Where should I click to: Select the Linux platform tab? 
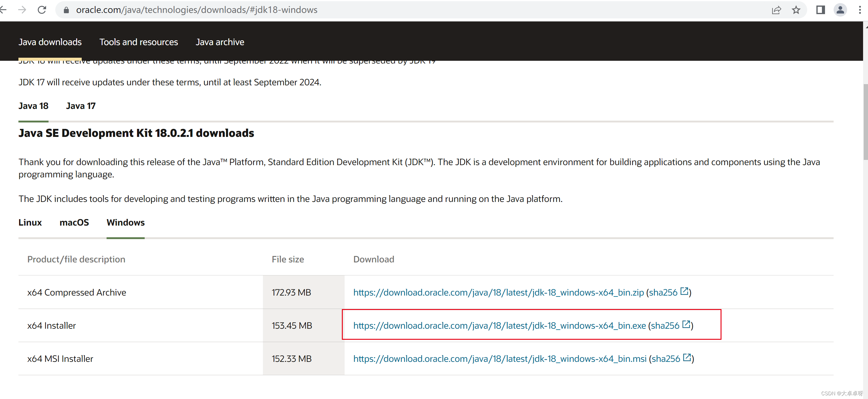pos(30,222)
